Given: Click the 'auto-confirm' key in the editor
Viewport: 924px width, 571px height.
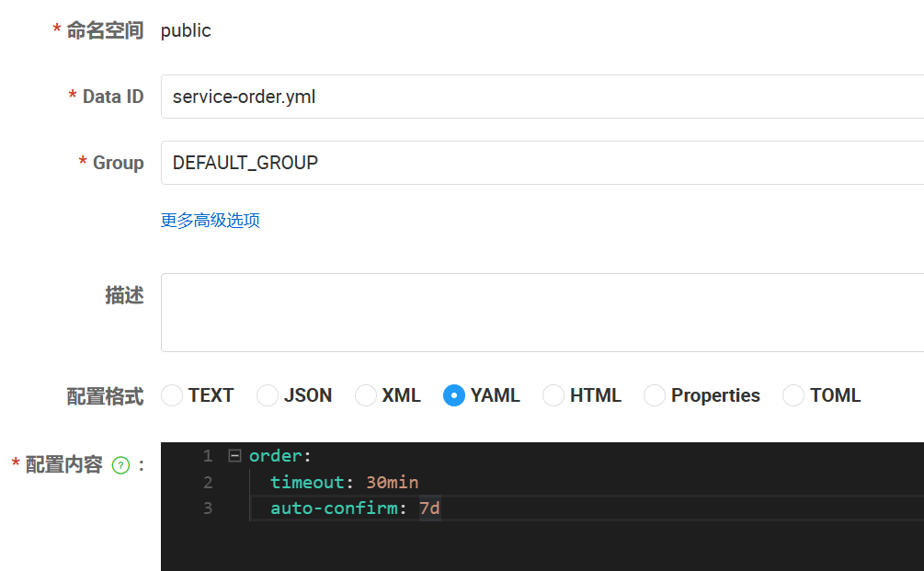Looking at the screenshot, I should (334, 508).
